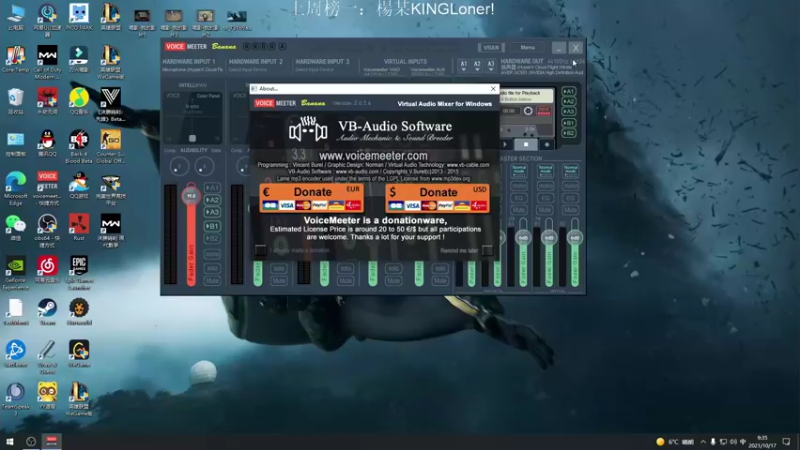
Task: Open the Rust game desktop shortcut
Action: point(79,228)
